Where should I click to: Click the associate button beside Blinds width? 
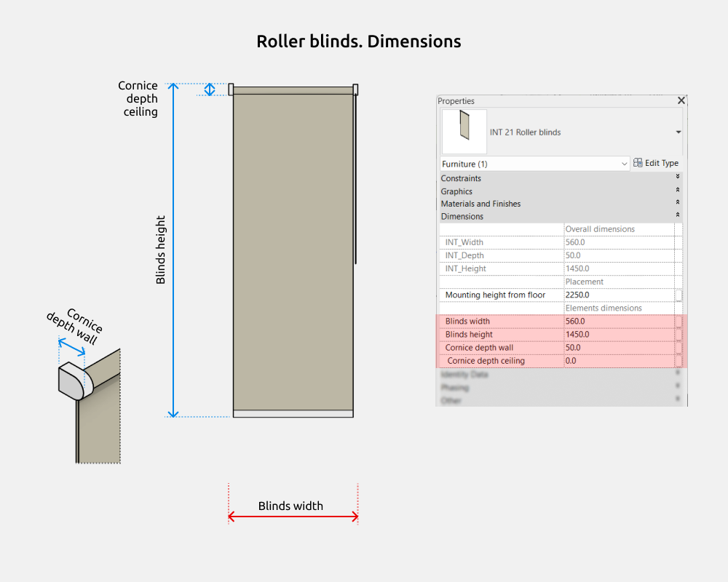click(678, 321)
